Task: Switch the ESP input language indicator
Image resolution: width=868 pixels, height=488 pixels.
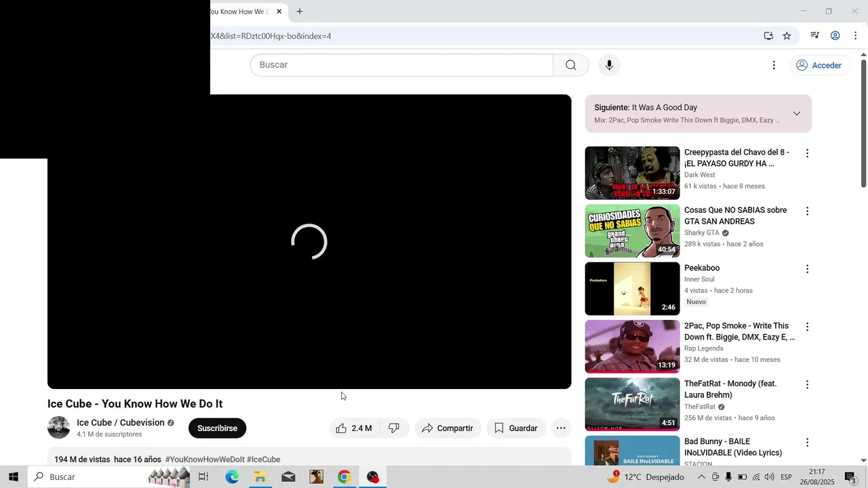Action: 786,477
